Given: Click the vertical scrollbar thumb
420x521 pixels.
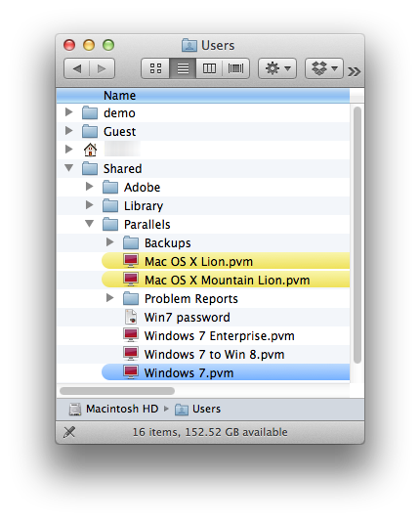Looking at the screenshot, I should 357,236.
